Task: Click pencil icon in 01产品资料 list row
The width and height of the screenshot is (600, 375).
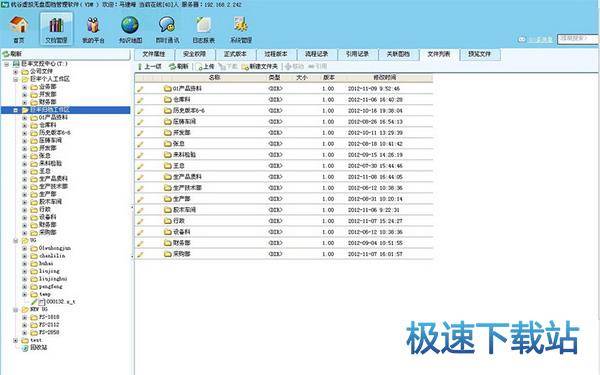Action: [x=140, y=89]
